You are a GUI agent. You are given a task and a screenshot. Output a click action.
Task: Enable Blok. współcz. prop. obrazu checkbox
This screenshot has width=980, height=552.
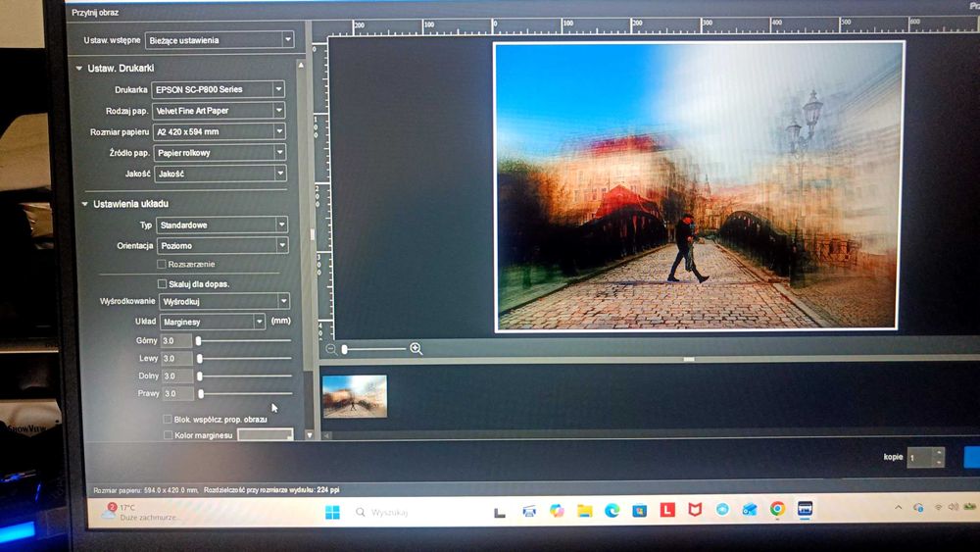(168, 420)
